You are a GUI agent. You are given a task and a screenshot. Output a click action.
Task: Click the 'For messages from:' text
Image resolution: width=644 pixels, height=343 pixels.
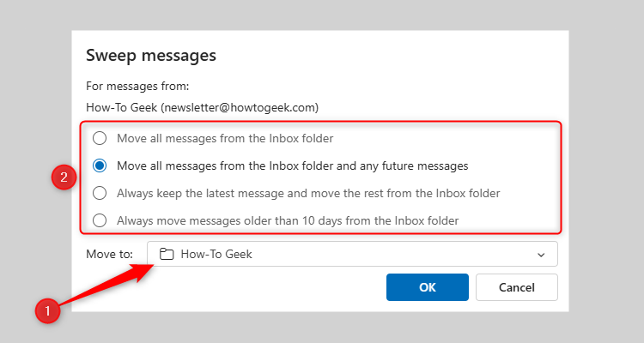pos(137,86)
